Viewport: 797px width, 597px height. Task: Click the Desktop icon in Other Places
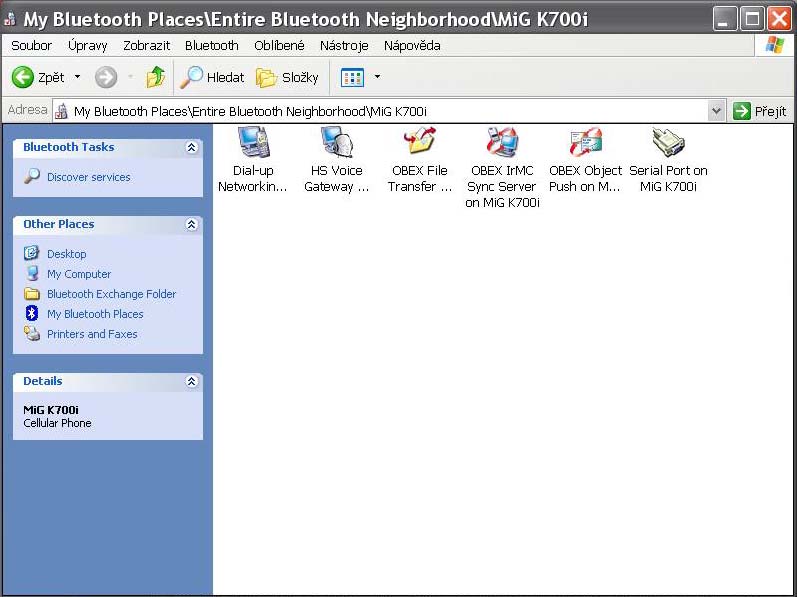coord(32,253)
